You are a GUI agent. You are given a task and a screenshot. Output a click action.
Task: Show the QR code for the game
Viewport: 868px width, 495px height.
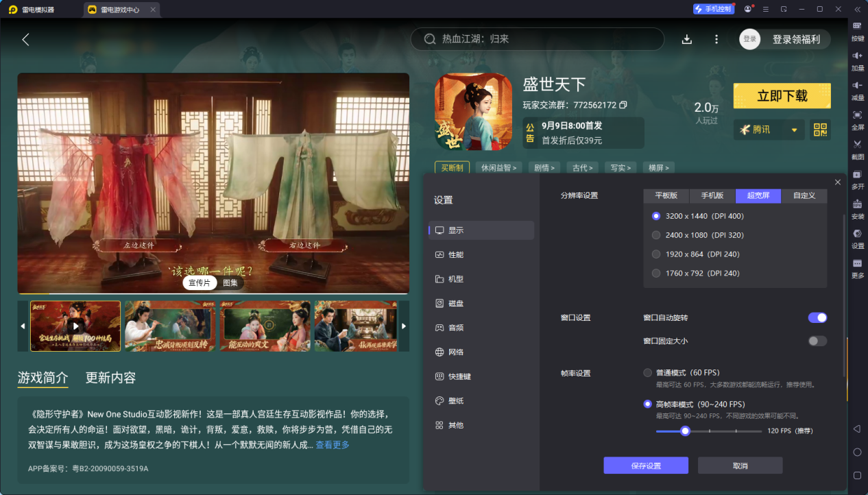coord(820,130)
